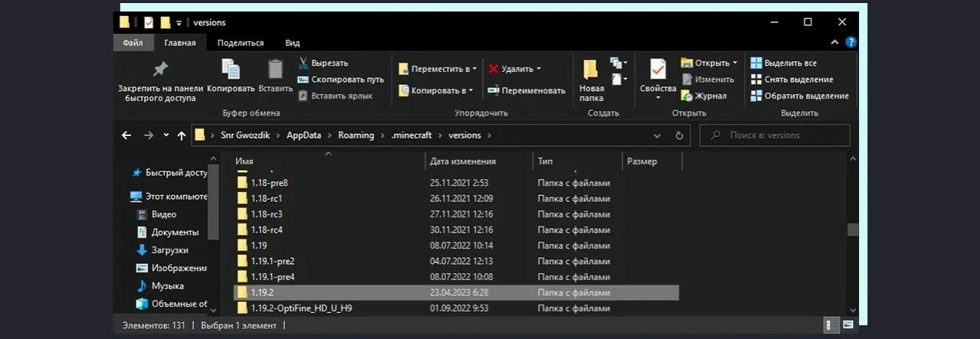980x339 pixels.
Task: Click Обратить выделение (Invert selection)
Action: (x=799, y=96)
